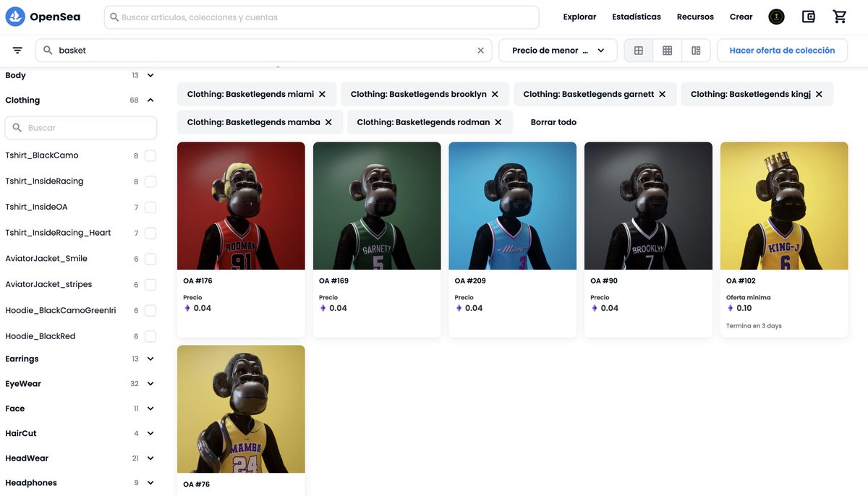Click the magnifier icon in the Clothing search

click(17, 127)
